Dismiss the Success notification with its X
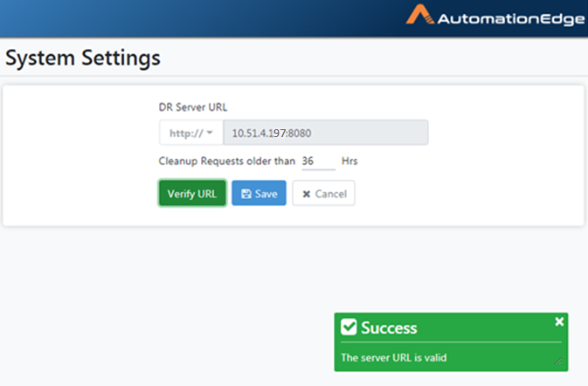588x386 pixels. pyautogui.click(x=559, y=321)
